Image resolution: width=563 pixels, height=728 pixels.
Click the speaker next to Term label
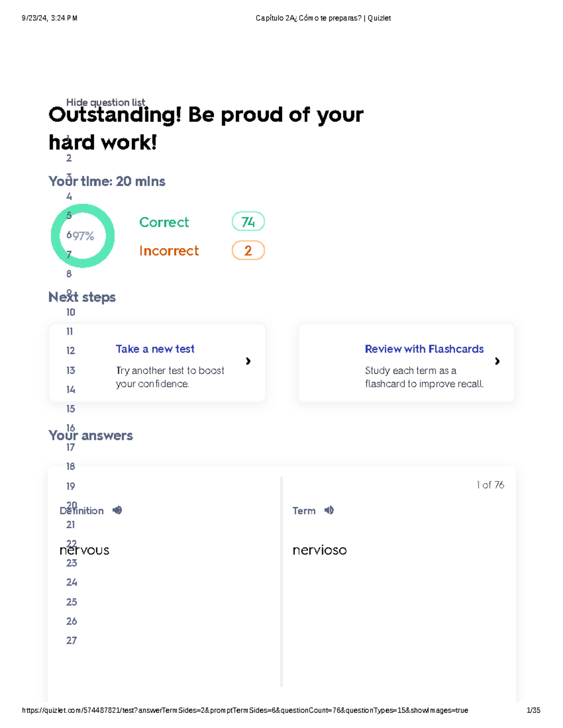click(x=328, y=510)
